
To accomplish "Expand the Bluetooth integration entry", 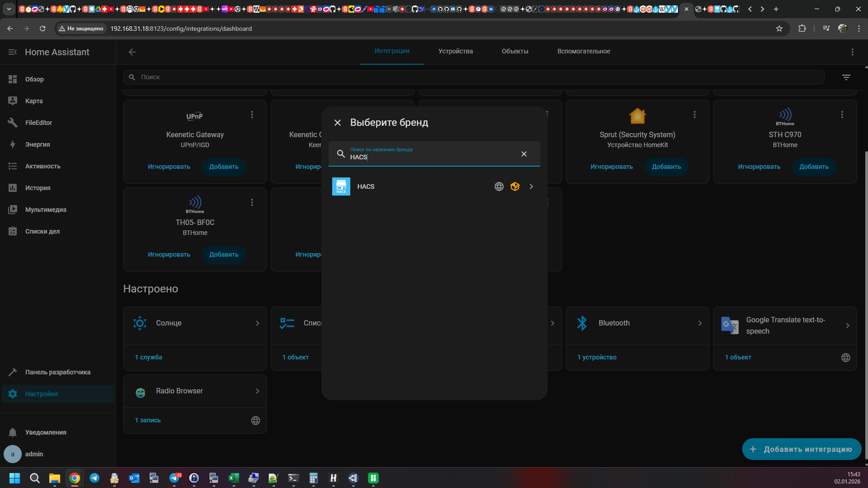I will tap(700, 323).
